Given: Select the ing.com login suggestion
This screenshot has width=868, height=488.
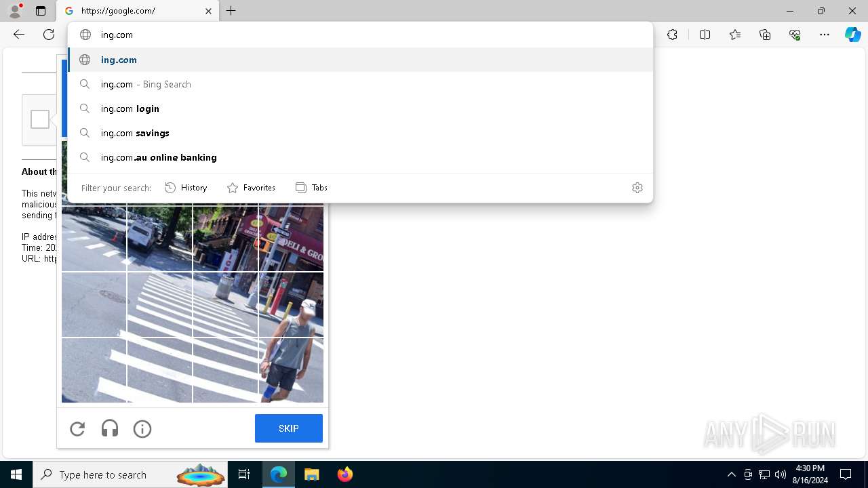Looking at the screenshot, I should [361, 108].
